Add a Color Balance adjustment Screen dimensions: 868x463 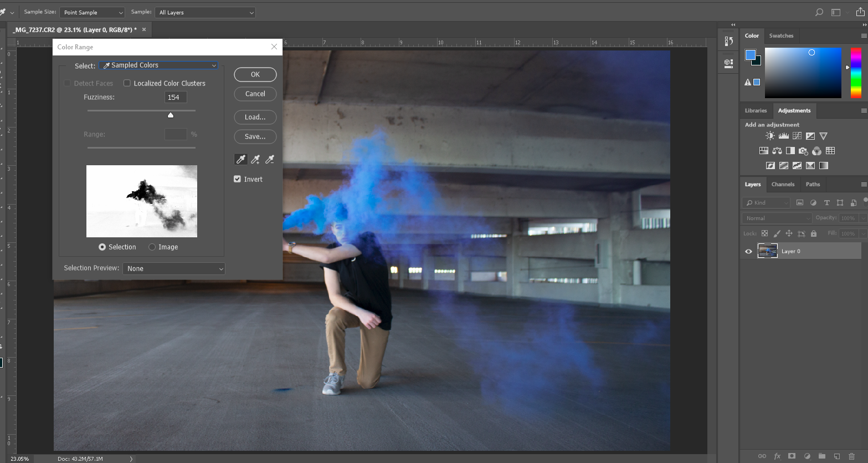(777, 151)
